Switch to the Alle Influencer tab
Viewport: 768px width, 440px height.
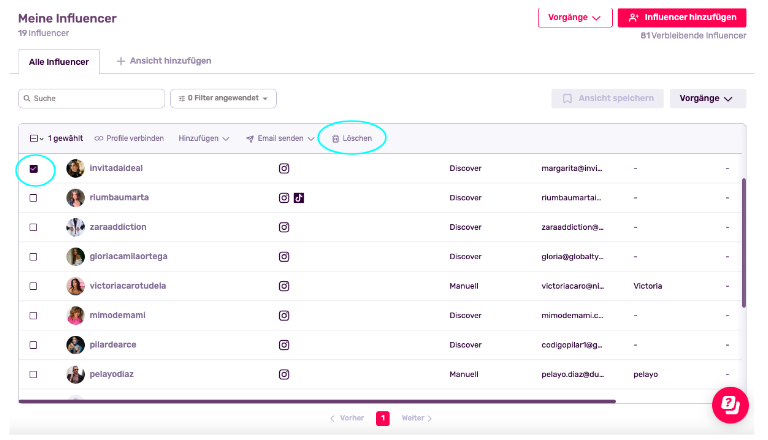59,62
